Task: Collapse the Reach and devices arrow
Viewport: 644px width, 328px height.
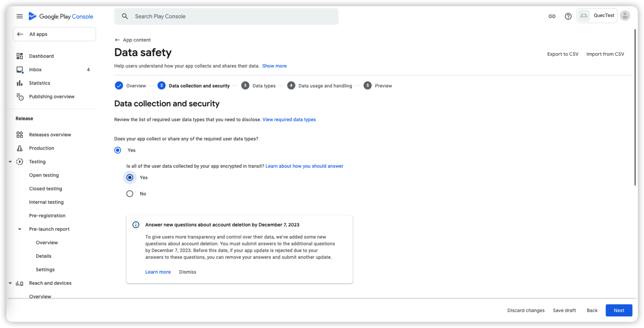Action: 10,283
